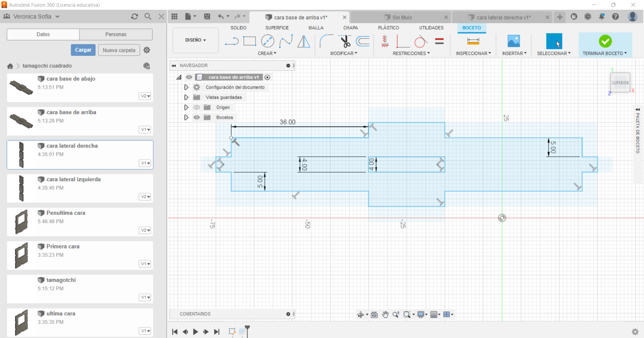Activate the Trim scissors tool
This screenshot has height=338, width=644.
[345, 41]
